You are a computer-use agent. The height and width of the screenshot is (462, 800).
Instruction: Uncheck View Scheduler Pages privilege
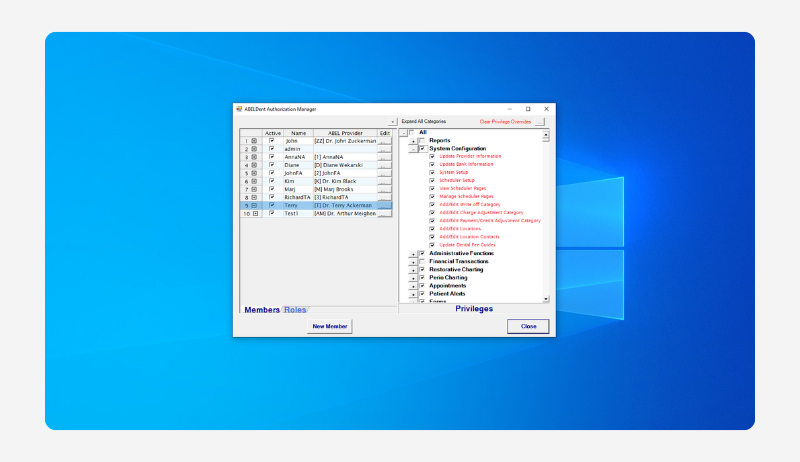pos(432,189)
